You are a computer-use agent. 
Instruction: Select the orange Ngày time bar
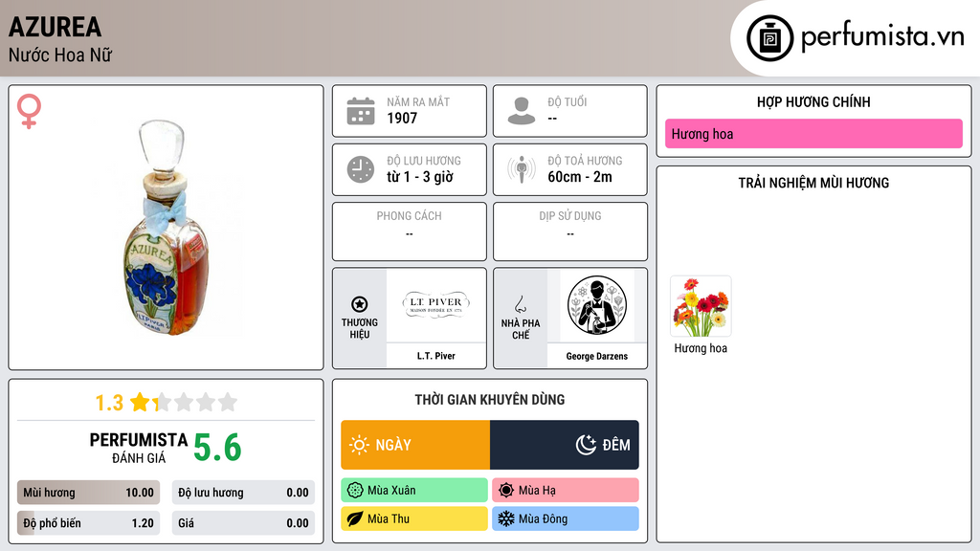point(415,445)
